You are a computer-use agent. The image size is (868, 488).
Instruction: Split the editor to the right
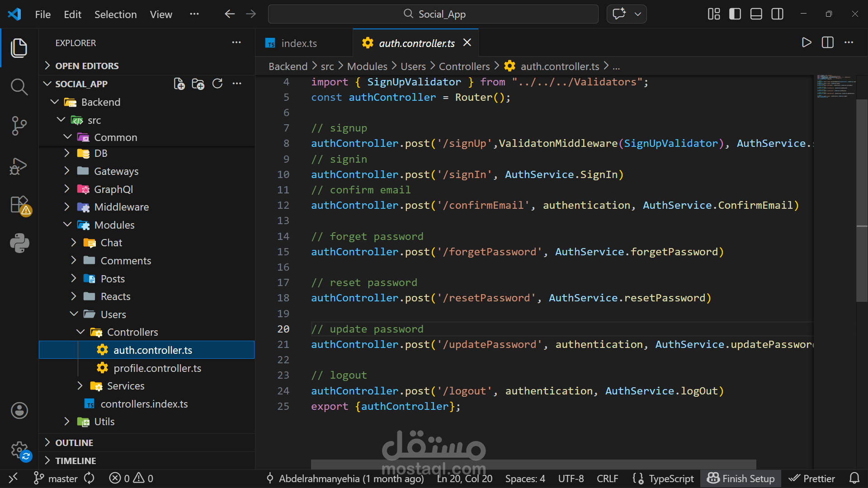[x=827, y=43]
